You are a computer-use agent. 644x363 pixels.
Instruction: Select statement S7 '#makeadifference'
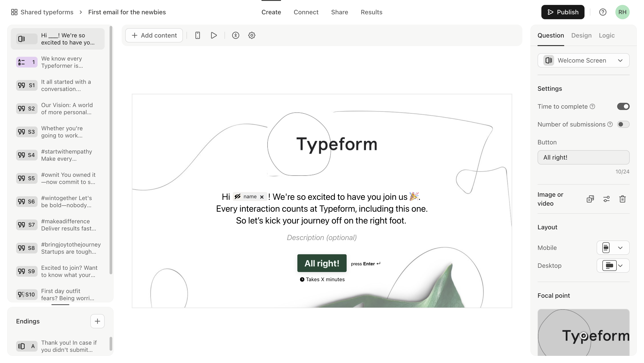click(x=57, y=225)
